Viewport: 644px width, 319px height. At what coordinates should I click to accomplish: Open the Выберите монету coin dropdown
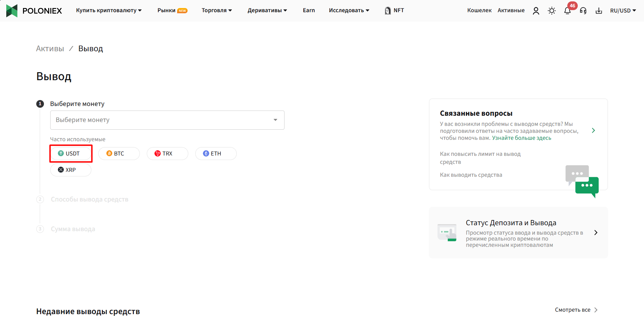coord(167,120)
